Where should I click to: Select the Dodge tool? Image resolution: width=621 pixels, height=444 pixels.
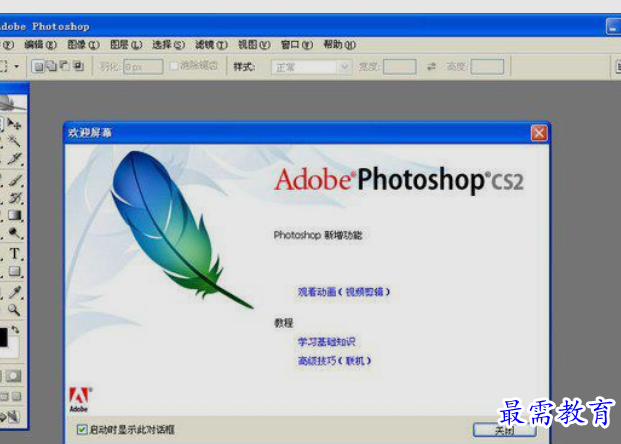click(14, 233)
